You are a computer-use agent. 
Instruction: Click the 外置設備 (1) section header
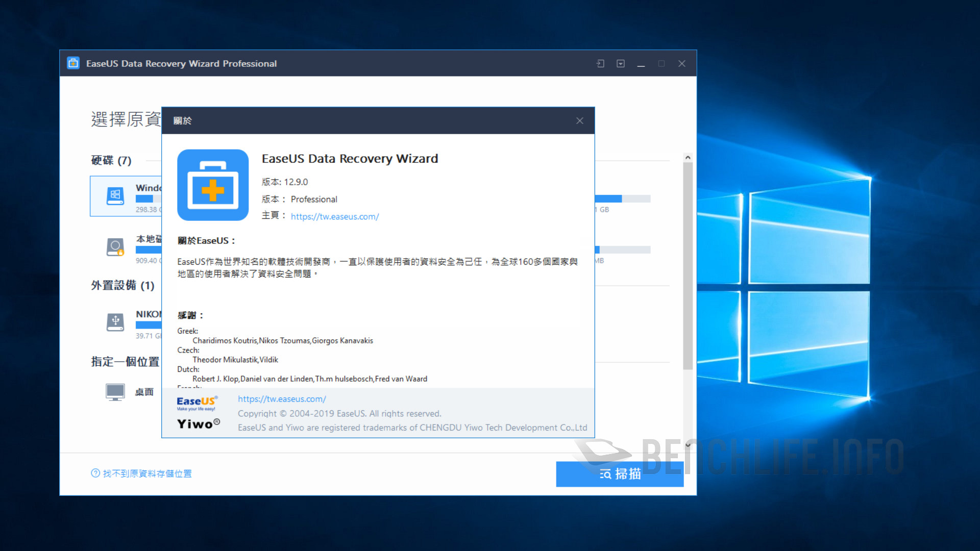pyautogui.click(x=122, y=285)
